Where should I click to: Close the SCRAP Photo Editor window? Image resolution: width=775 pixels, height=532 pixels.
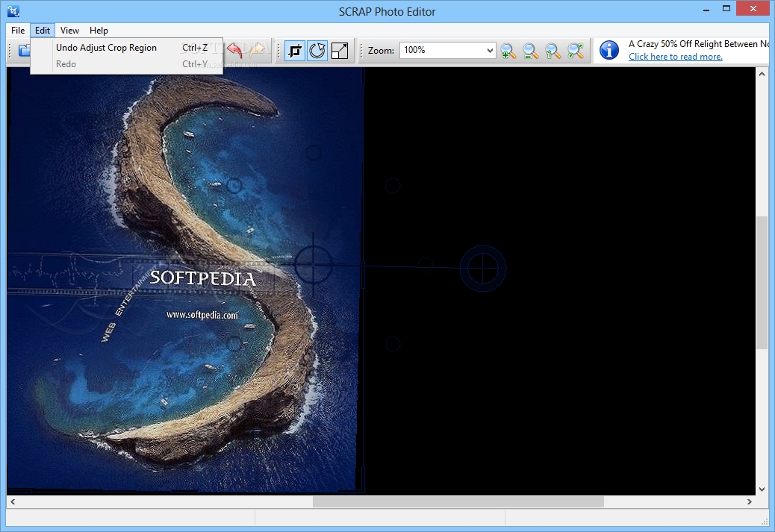(753, 8)
